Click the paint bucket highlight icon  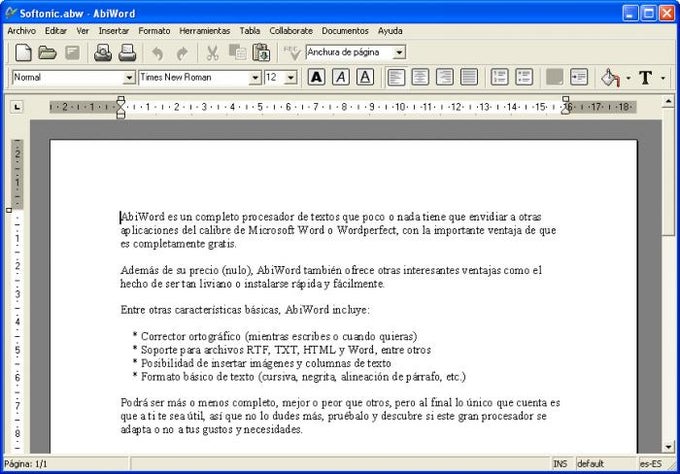coord(610,78)
